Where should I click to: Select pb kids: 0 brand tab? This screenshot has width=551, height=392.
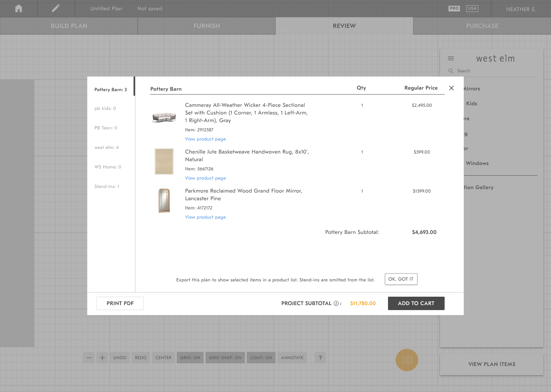click(105, 108)
